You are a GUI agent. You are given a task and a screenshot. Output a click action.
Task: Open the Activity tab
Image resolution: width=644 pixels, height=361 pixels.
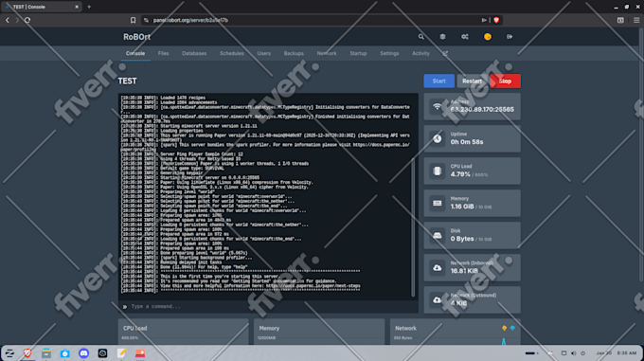421,53
